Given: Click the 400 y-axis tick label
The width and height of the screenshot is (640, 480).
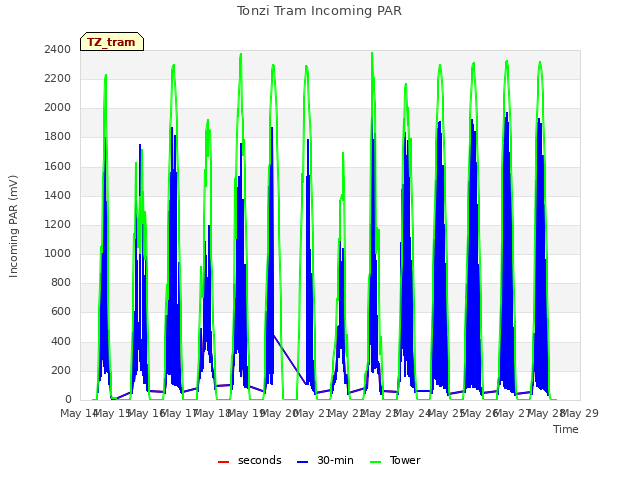Looking at the screenshot, I should [x=61, y=341].
